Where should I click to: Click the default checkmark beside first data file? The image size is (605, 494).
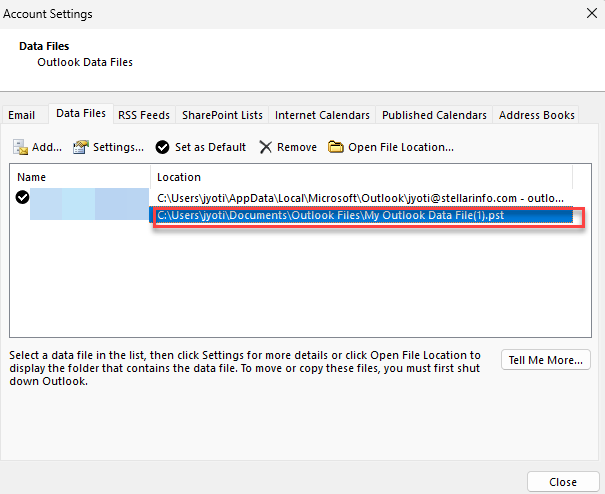point(22,197)
